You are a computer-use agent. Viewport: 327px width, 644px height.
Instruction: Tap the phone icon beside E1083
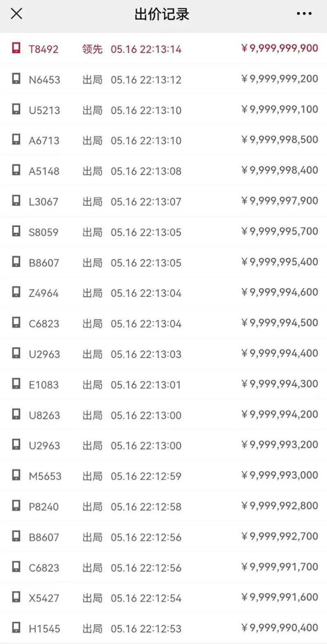(x=16, y=384)
